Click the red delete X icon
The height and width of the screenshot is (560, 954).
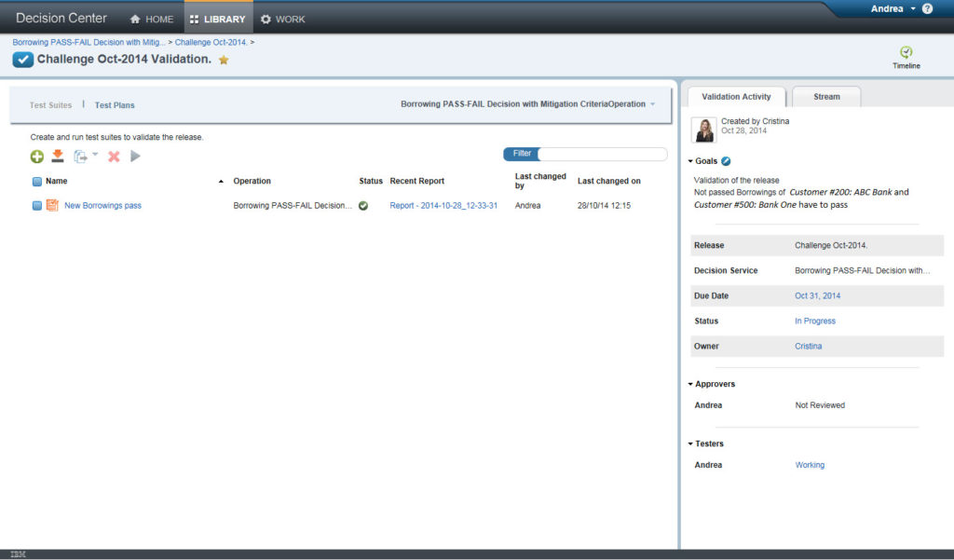tap(114, 157)
